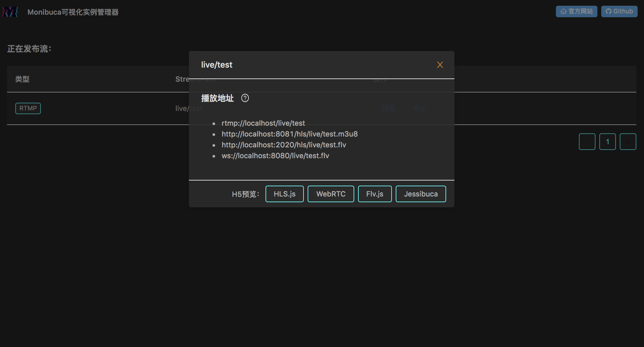Click the dimmed 预览 action link

[389, 108]
